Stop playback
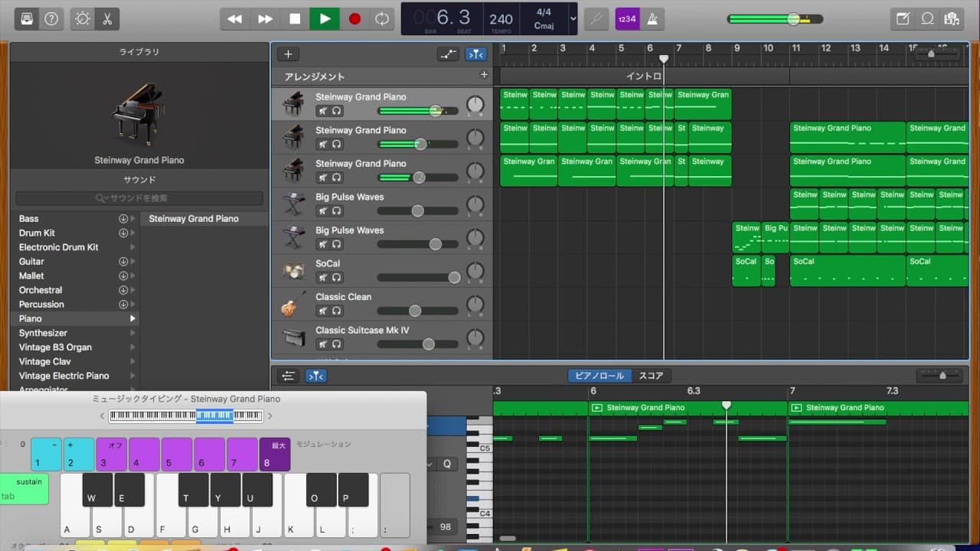 [295, 19]
